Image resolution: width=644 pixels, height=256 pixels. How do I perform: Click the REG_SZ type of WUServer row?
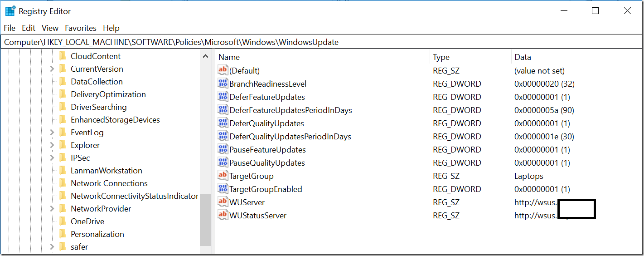coord(446,202)
